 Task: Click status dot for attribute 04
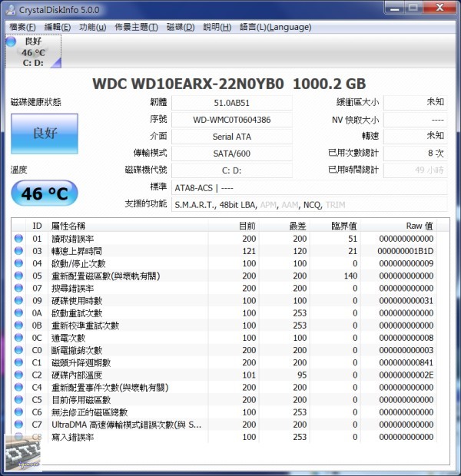point(18,263)
